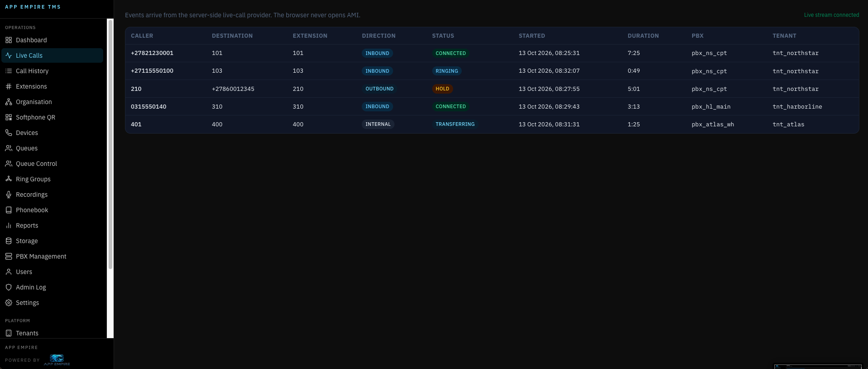Screen dimensions: 868x369
Task: Click the HOLD status badge
Action: [442, 89]
